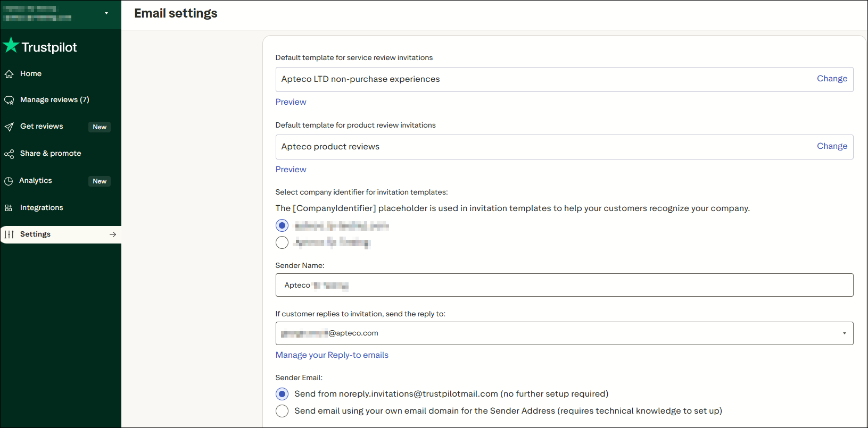Click the Get reviews paper plane icon
The image size is (868, 428).
click(x=9, y=127)
